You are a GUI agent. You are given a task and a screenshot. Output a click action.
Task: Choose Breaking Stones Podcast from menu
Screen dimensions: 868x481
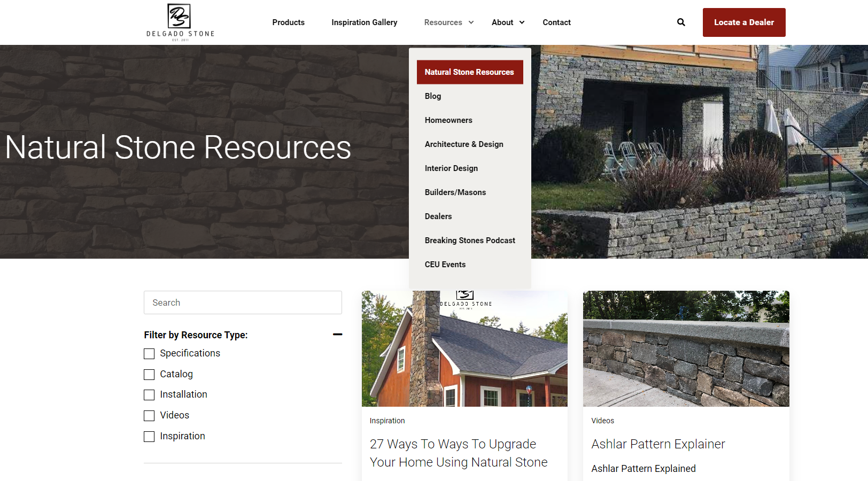470,241
